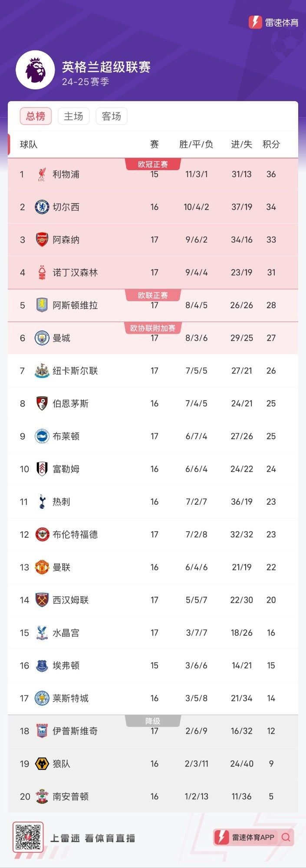Click the 胜/平/负 column header

pos(196,145)
